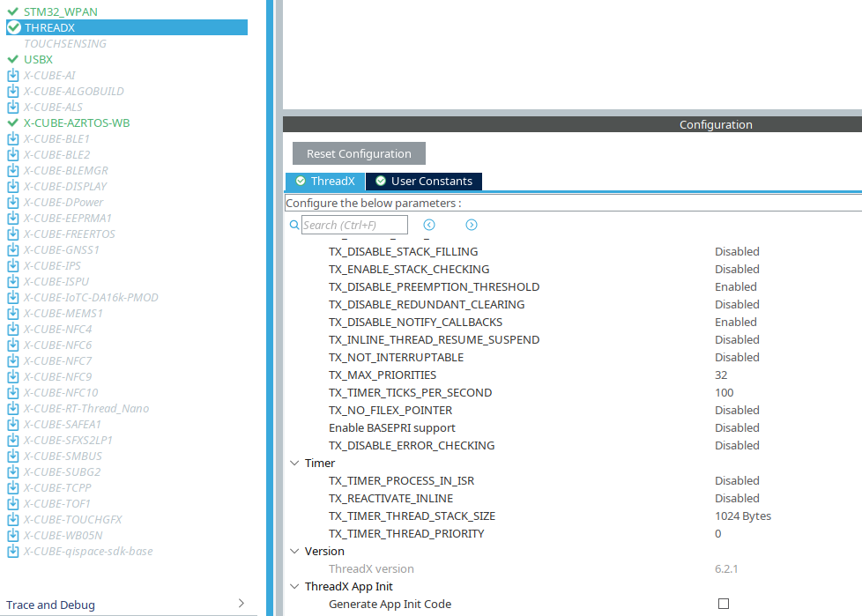Collapse the Version section

tap(294, 551)
